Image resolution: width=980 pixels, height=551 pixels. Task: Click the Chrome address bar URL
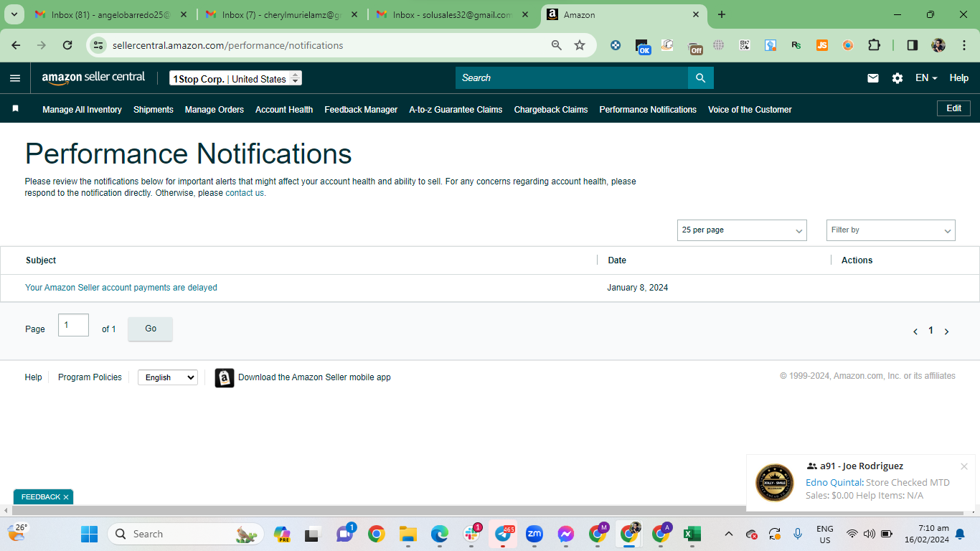pyautogui.click(x=228, y=45)
